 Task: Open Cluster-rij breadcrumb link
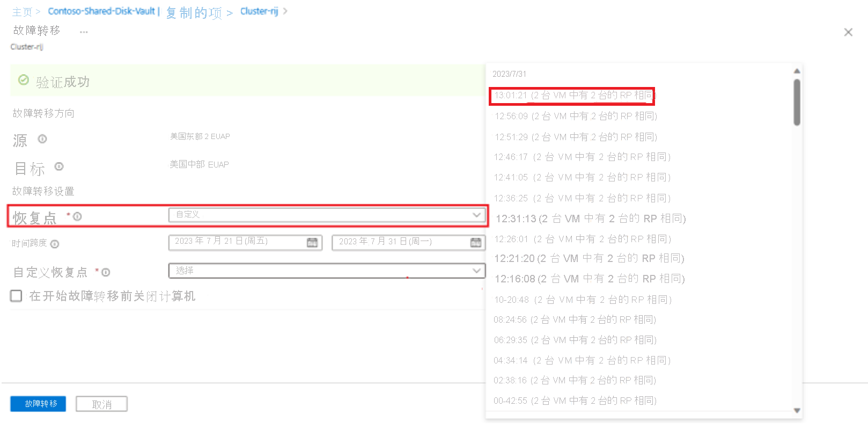click(259, 11)
